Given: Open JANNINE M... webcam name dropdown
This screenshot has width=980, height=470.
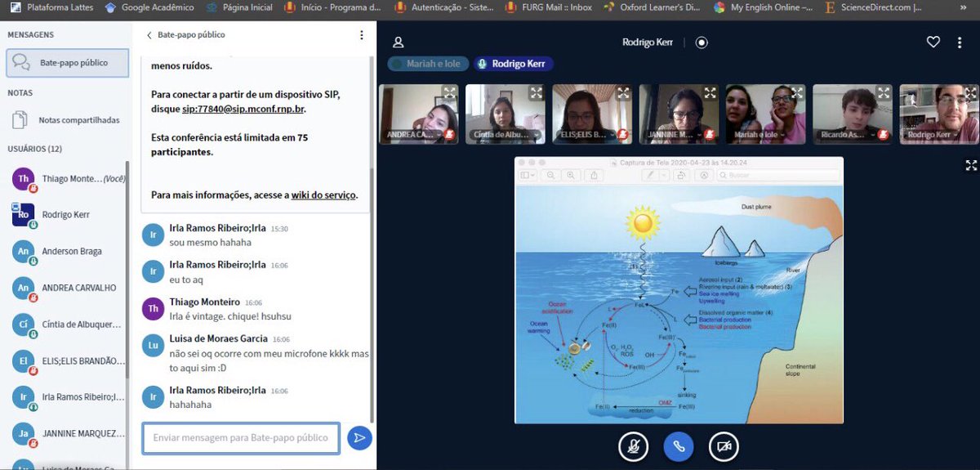Looking at the screenshot, I should tap(673, 135).
